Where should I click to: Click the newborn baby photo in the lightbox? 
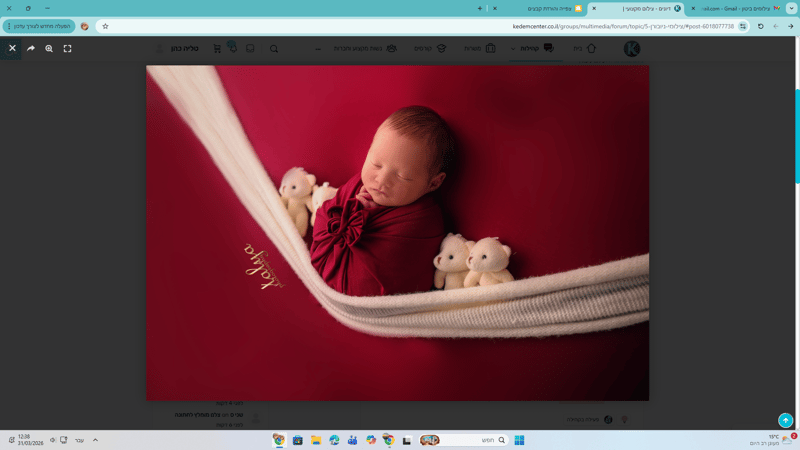pyautogui.click(x=397, y=233)
